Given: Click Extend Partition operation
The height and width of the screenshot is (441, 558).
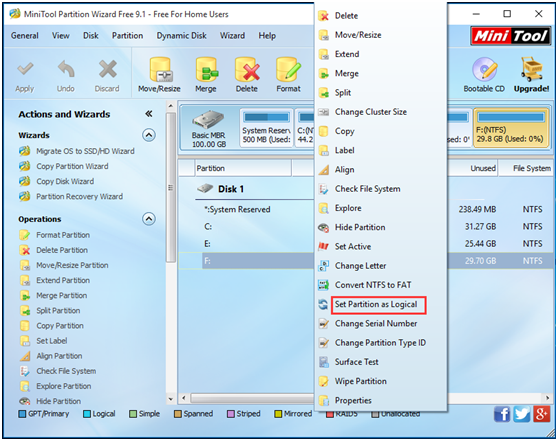Looking at the screenshot, I should tap(63, 280).
